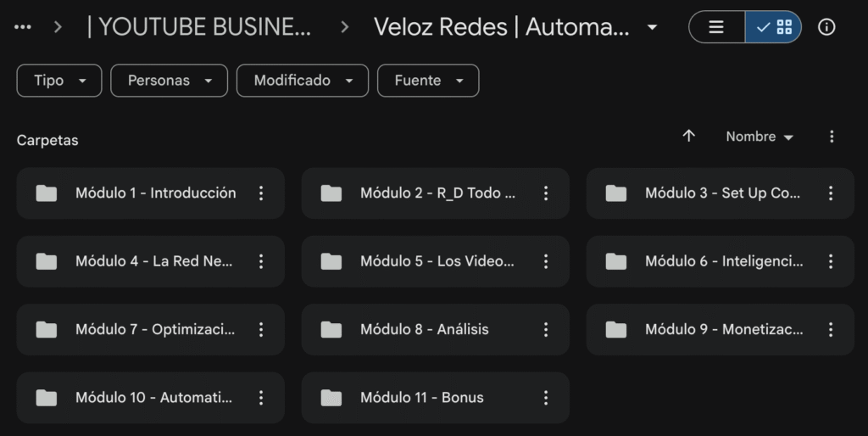This screenshot has width=868, height=436.
Task: Expand the Personas filter dropdown
Action: pyautogui.click(x=169, y=81)
